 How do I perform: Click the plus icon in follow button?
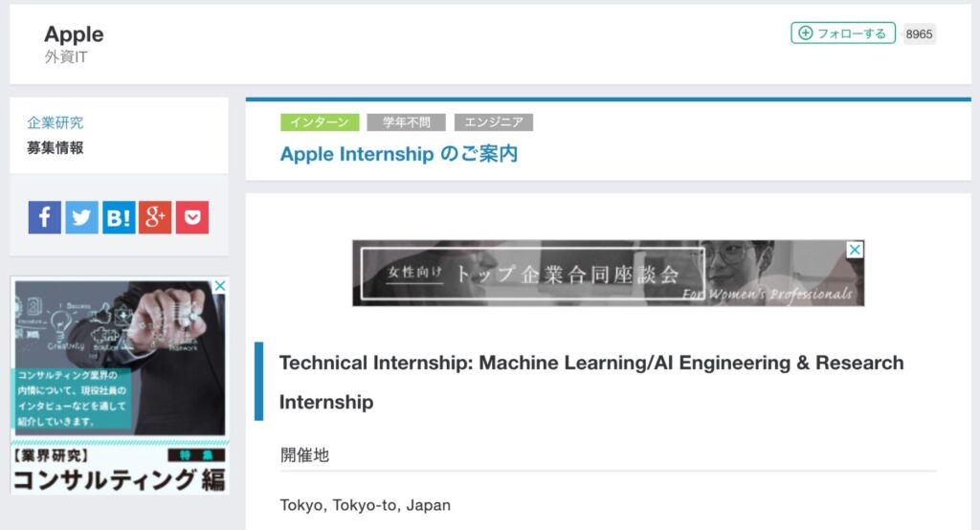(806, 33)
